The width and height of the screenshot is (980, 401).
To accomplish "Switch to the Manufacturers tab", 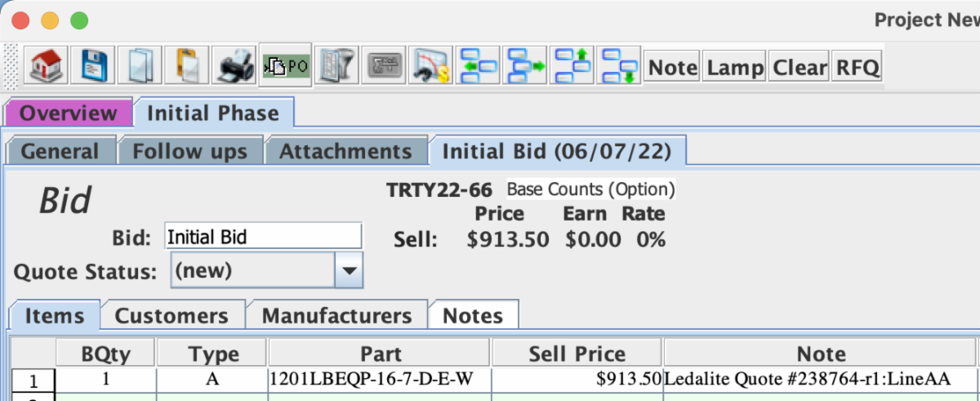I will coord(337,316).
